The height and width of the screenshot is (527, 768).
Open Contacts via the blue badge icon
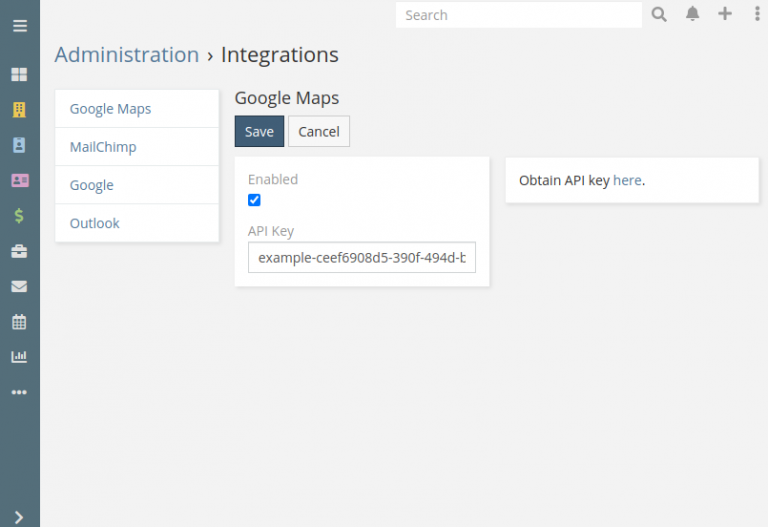19,145
